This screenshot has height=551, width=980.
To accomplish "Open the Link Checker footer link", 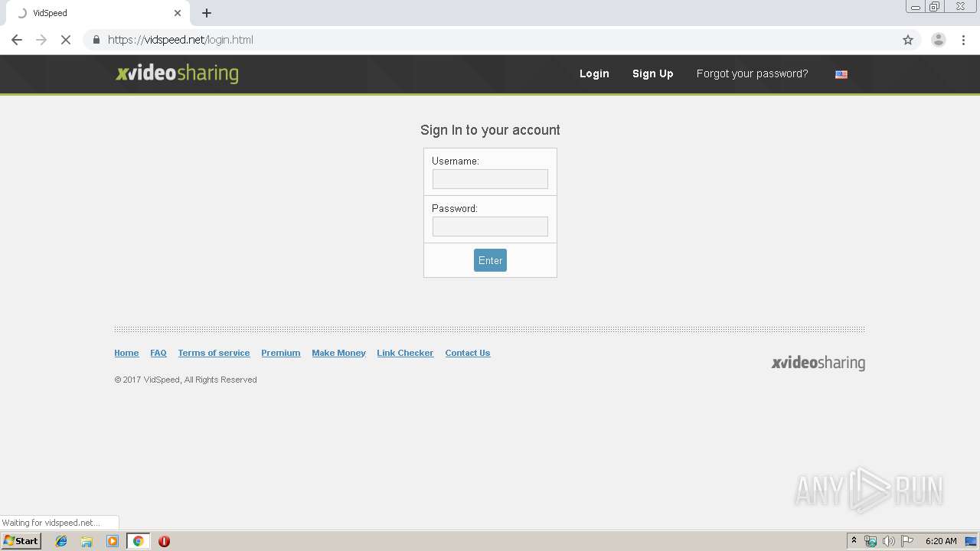I will 405,353.
